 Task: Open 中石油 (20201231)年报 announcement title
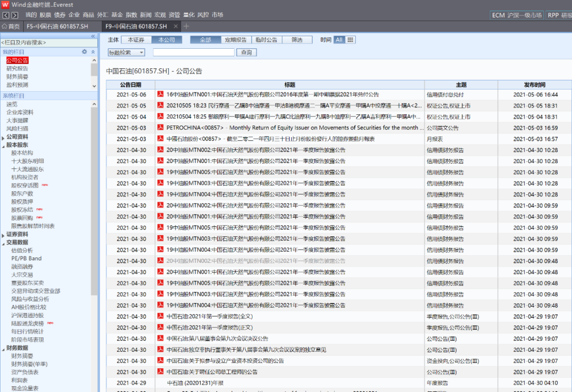195,383
